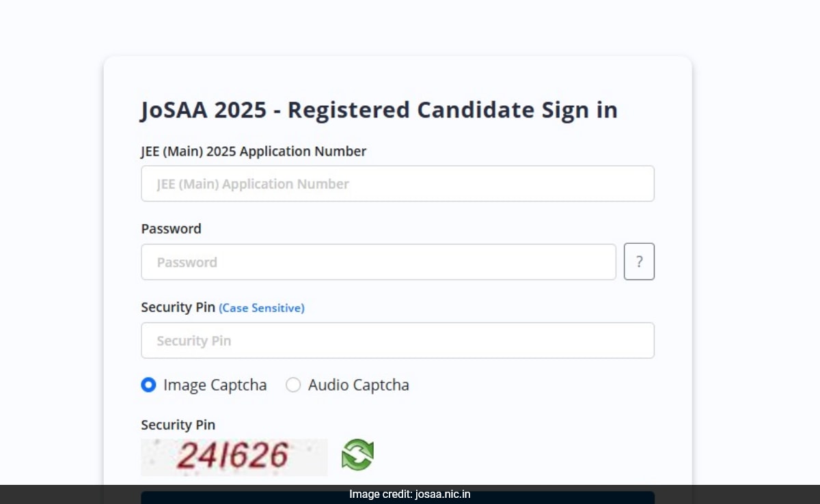
Task: Open the password help question mark button
Action: (639, 262)
